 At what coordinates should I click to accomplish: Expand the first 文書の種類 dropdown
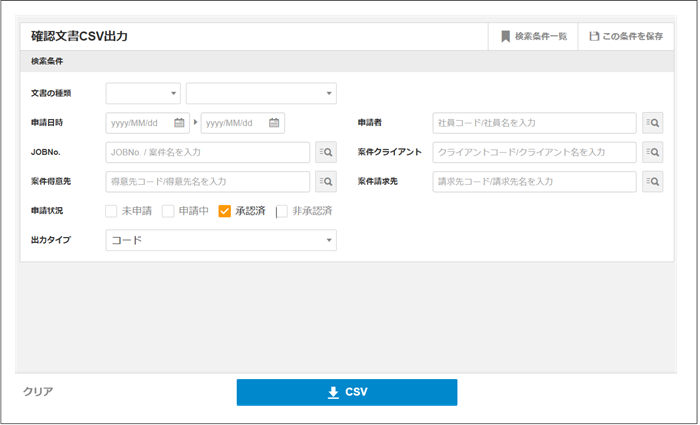click(143, 94)
